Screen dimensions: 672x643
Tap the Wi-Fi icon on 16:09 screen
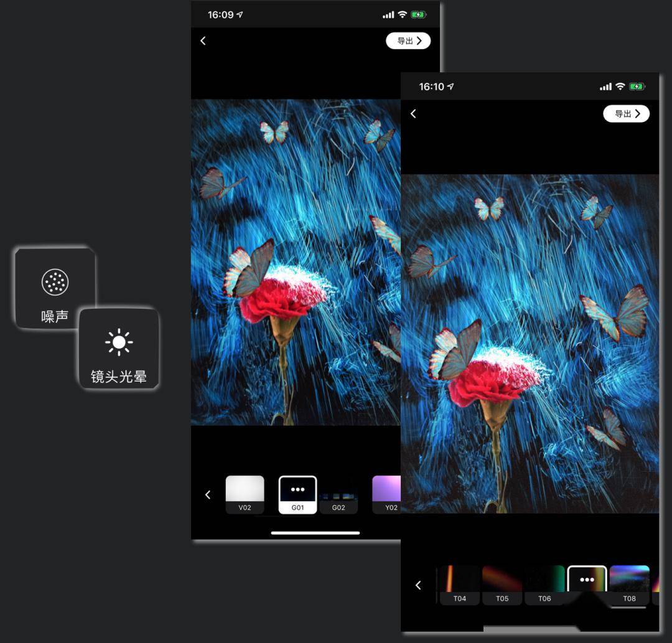(x=403, y=15)
